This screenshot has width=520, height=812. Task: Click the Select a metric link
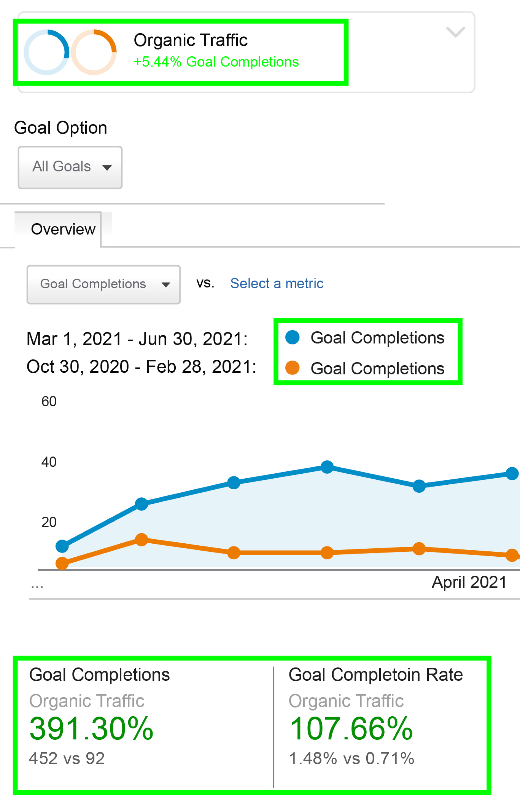(276, 283)
